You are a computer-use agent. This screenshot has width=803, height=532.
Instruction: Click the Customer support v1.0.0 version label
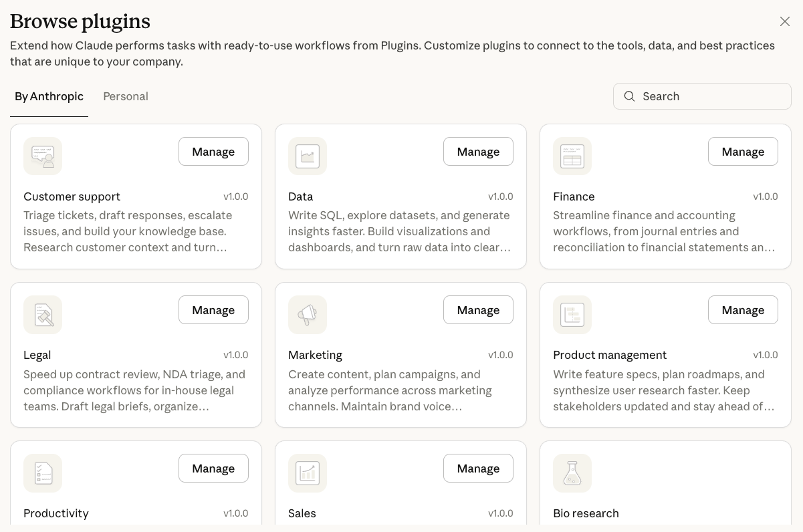(236, 196)
